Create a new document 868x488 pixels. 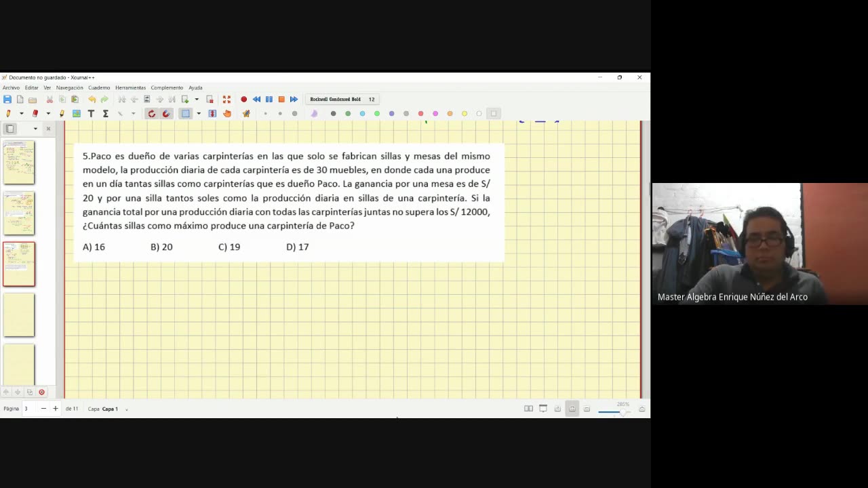pos(20,100)
